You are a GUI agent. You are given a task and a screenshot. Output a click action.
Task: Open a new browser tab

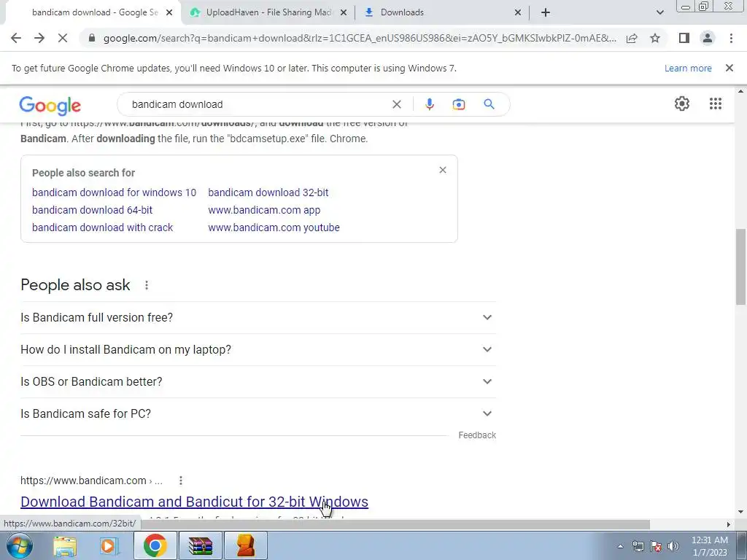(x=546, y=12)
